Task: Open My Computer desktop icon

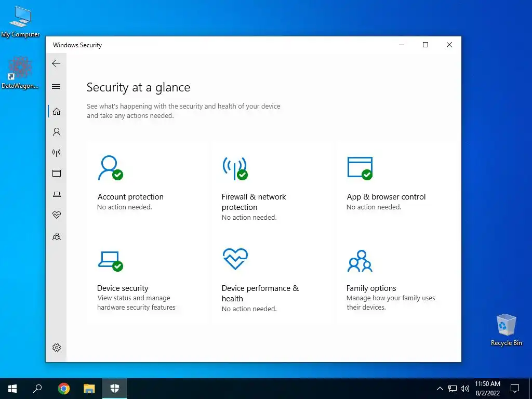Action: [20, 22]
